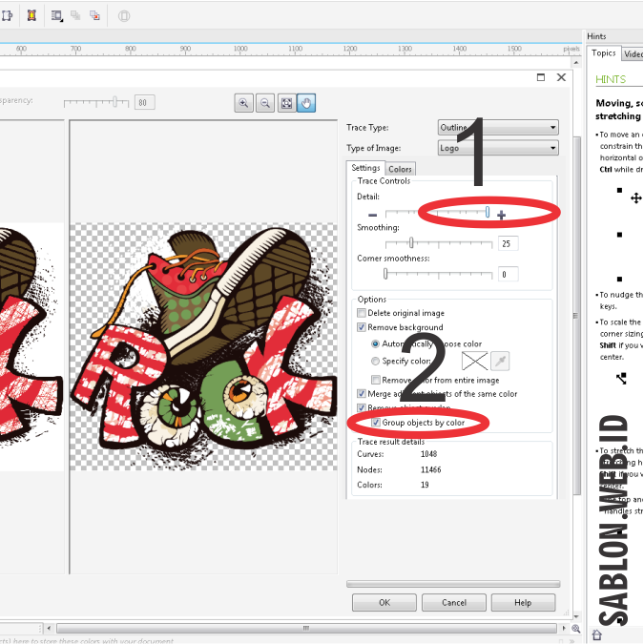Select the pan hand tool
This screenshot has width=644, height=644.
(306, 103)
